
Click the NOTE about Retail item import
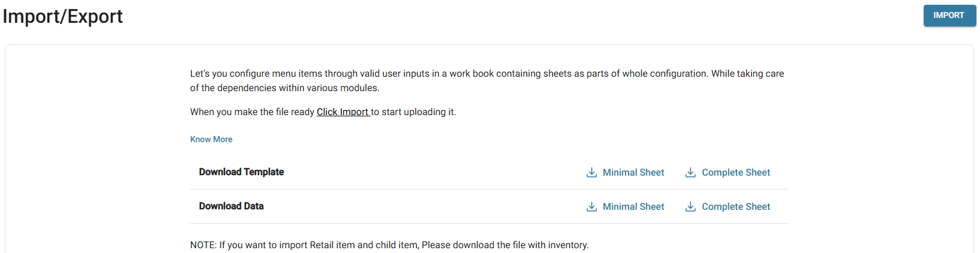[x=389, y=245]
